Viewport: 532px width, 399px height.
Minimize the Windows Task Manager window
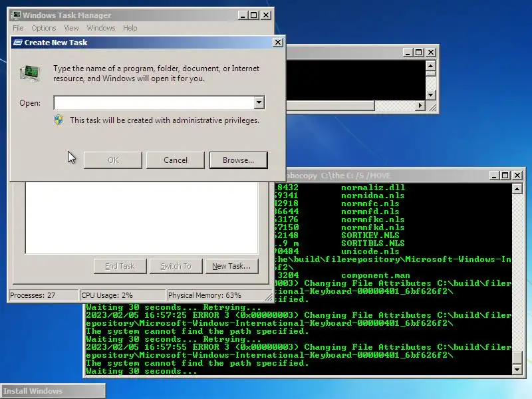[242, 15]
